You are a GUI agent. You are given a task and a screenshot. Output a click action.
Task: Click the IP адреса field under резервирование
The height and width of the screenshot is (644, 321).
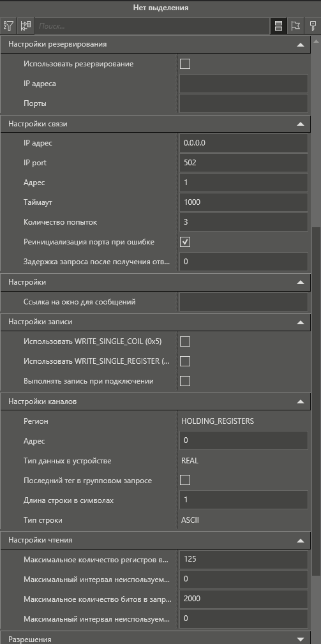tap(244, 84)
